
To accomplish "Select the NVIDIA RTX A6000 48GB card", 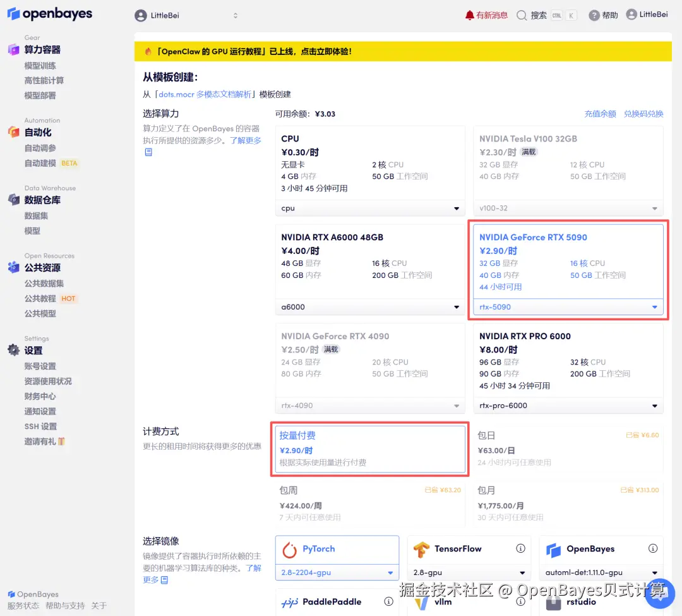I will [x=370, y=270].
